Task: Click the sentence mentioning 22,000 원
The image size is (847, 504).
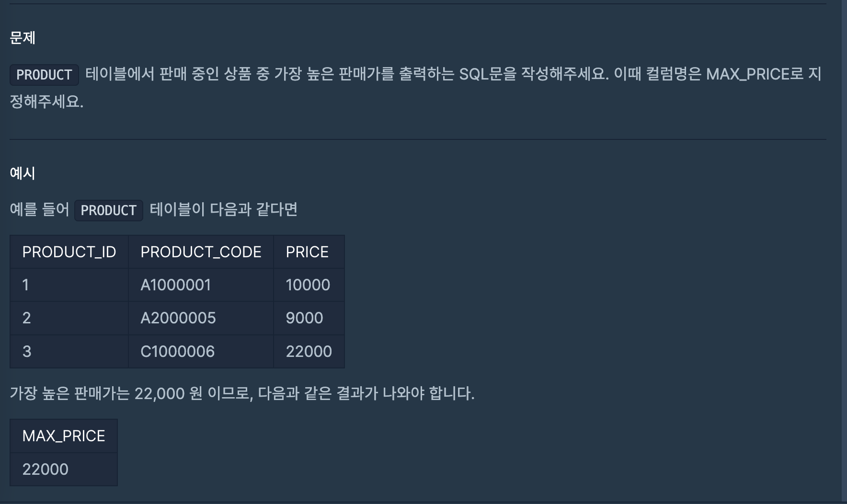Action: tap(242, 393)
